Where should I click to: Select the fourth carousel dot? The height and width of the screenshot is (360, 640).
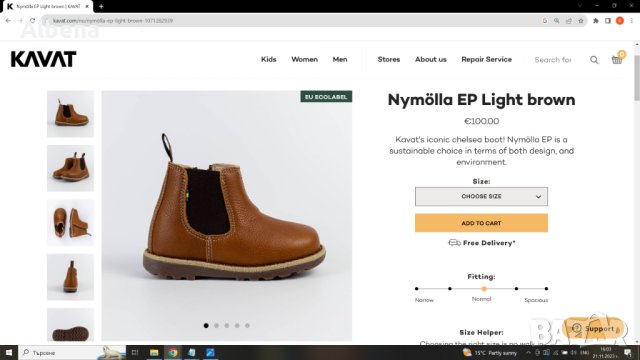click(x=237, y=325)
